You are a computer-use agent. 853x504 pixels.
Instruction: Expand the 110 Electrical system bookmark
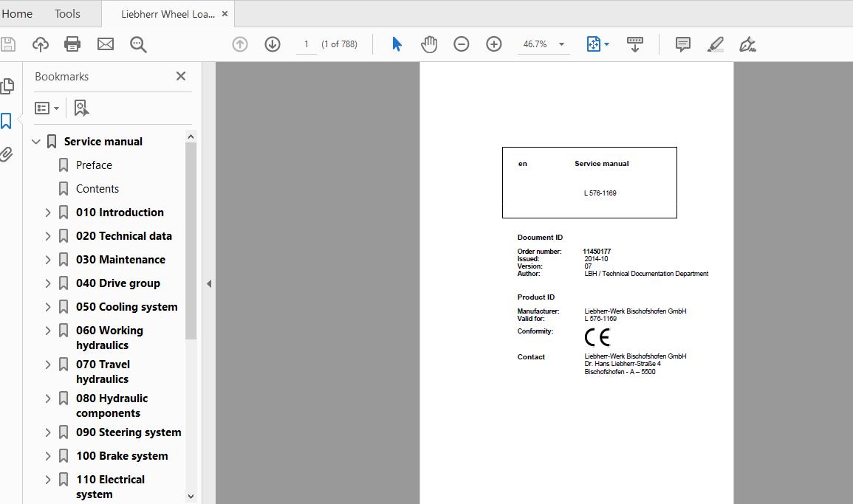48,480
